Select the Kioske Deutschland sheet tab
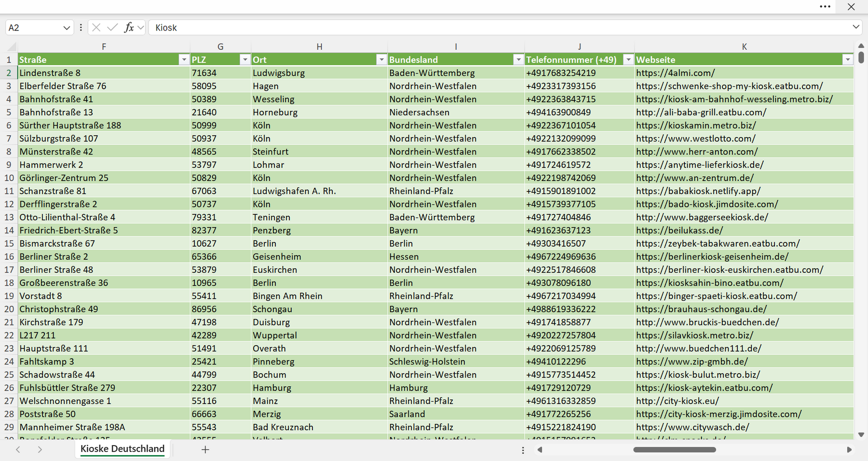 pos(122,449)
